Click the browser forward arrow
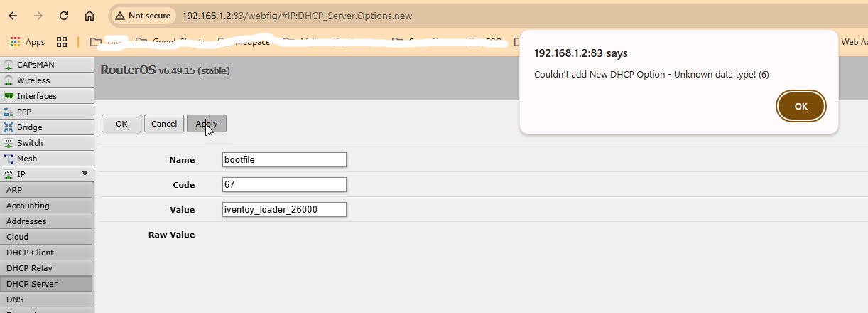This screenshot has width=868, height=313. coord(38,16)
